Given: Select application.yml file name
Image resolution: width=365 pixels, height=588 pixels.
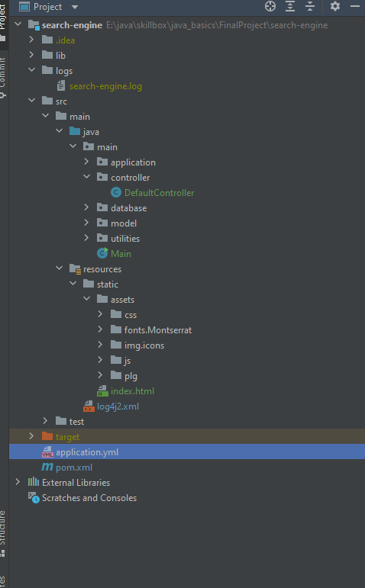Looking at the screenshot, I should coord(87,452).
